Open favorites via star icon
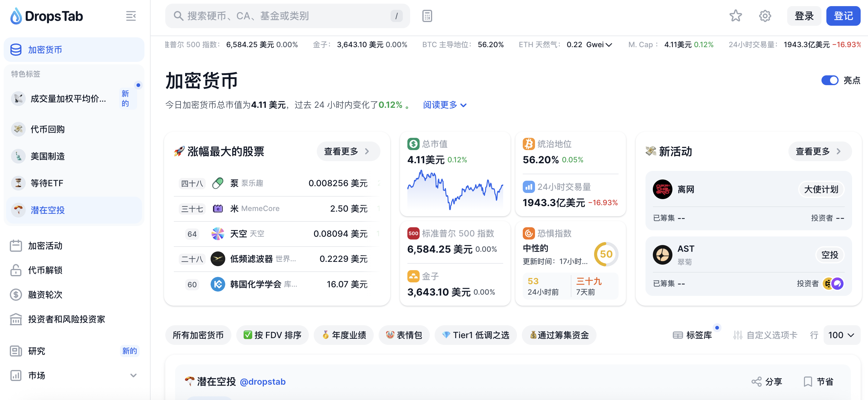 click(x=735, y=16)
